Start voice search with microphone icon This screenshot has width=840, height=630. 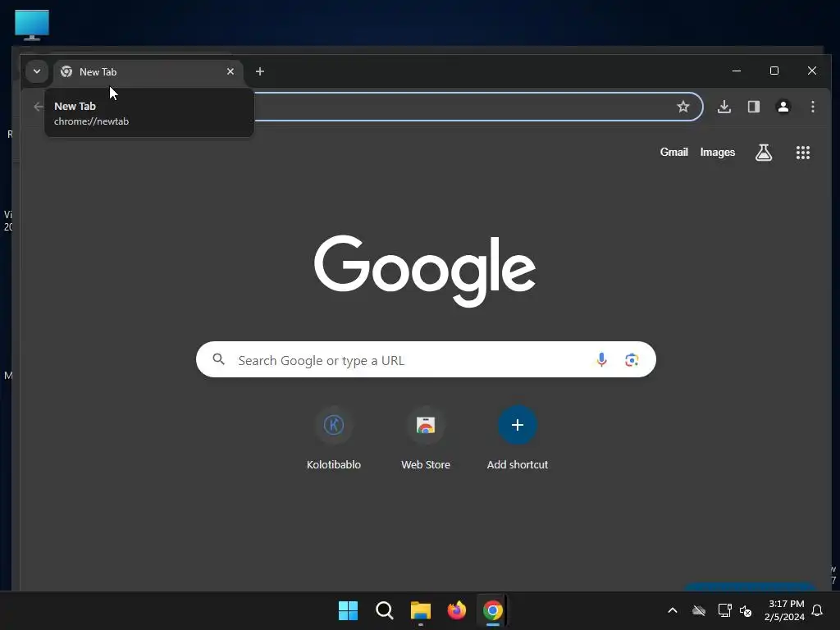click(x=601, y=359)
